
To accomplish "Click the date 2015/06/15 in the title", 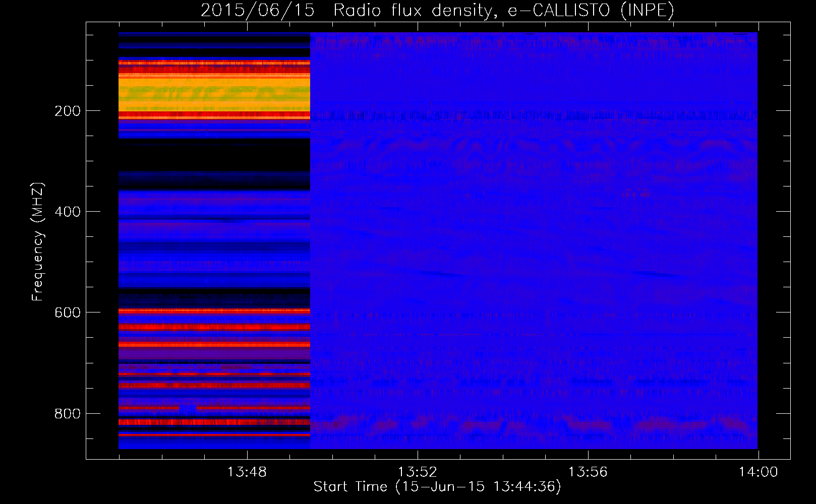I will point(258,10).
